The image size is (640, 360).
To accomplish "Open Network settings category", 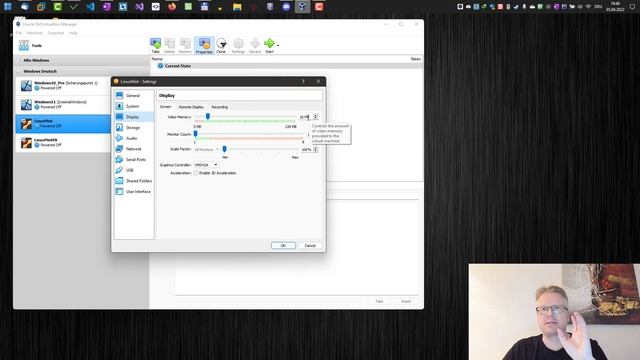I will click(x=133, y=149).
